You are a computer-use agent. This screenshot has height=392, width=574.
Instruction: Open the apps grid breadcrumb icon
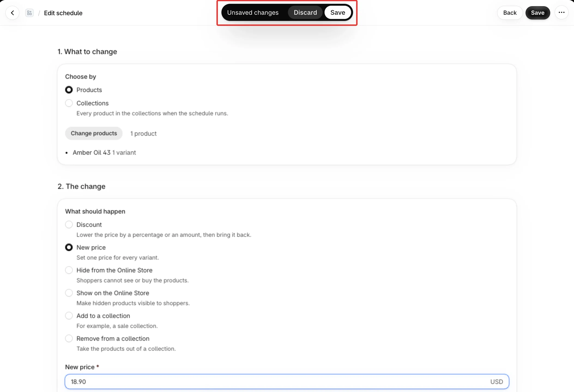click(29, 13)
